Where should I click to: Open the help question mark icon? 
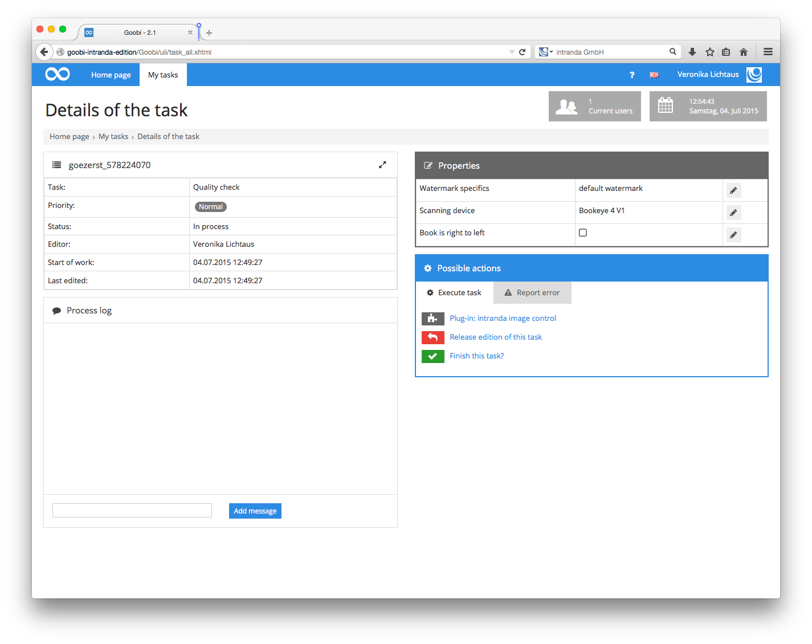click(x=632, y=75)
